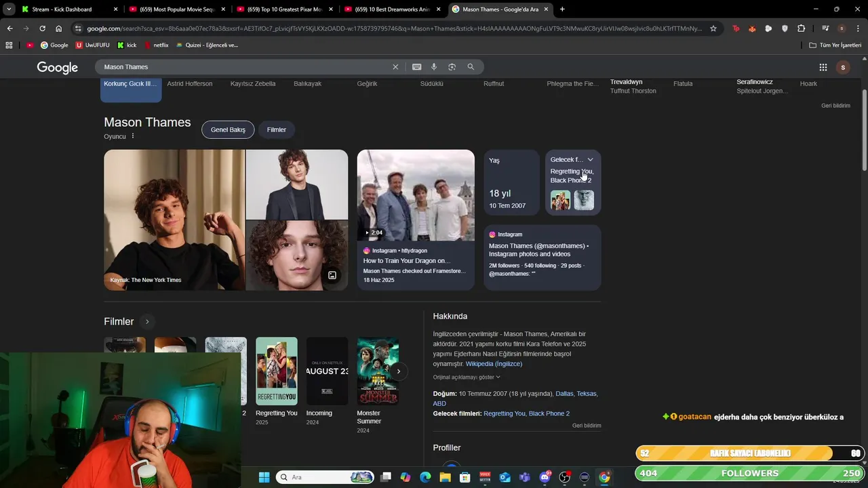The height and width of the screenshot is (488, 868).
Task: Open the Incoming movie poster
Action: click(x=327, y=371)
